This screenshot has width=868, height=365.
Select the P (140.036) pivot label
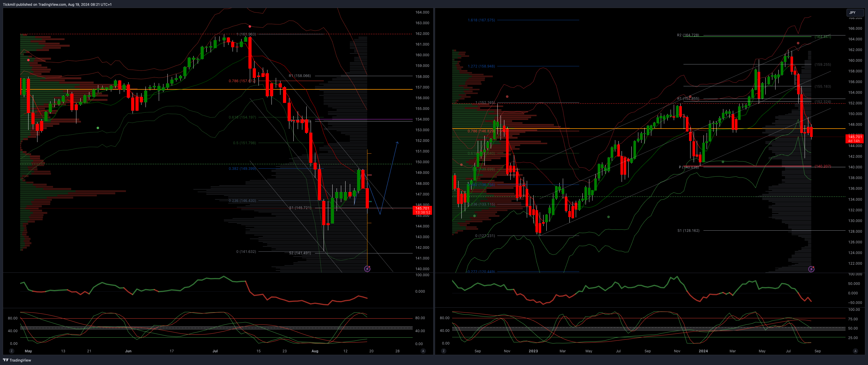click(x=689, y=167)
